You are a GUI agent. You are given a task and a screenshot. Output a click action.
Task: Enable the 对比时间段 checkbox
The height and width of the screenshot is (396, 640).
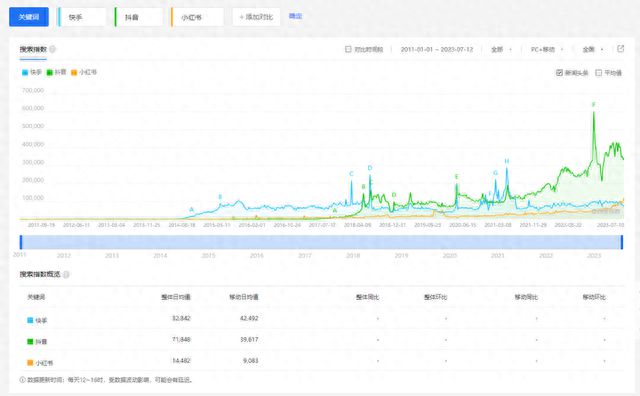[x=348, y=49]
